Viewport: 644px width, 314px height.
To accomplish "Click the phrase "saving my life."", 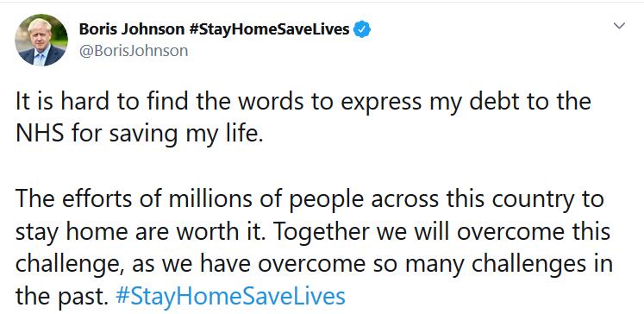I will tap(185, 135).
